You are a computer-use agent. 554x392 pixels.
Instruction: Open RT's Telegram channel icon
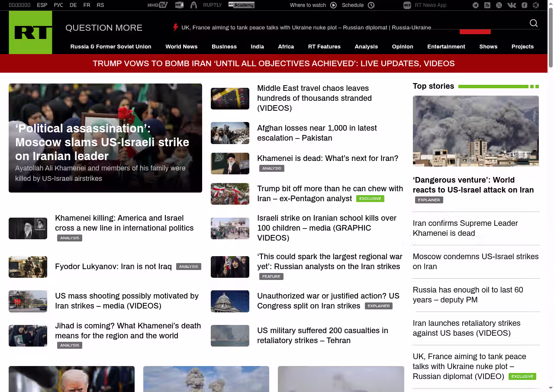click(476, 5)
